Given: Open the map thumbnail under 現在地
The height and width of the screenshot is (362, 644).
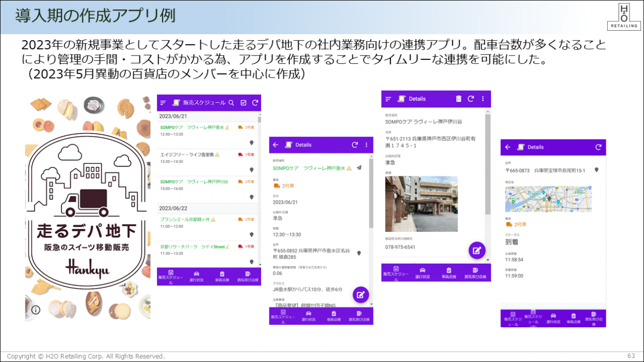Looking at the screenshot, I should click(532, 199).
